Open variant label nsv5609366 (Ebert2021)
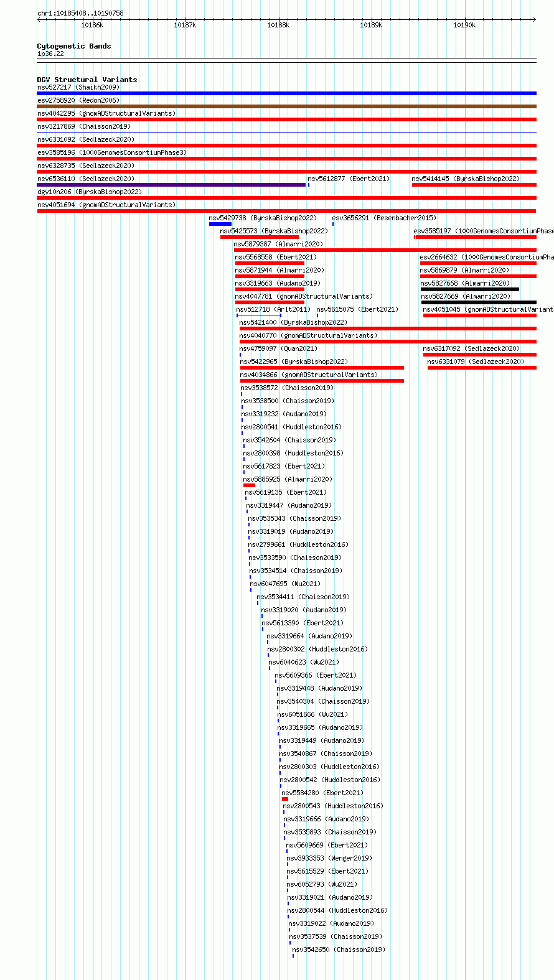The height and width of the screenshot is (980, 554). pos(316,675)
